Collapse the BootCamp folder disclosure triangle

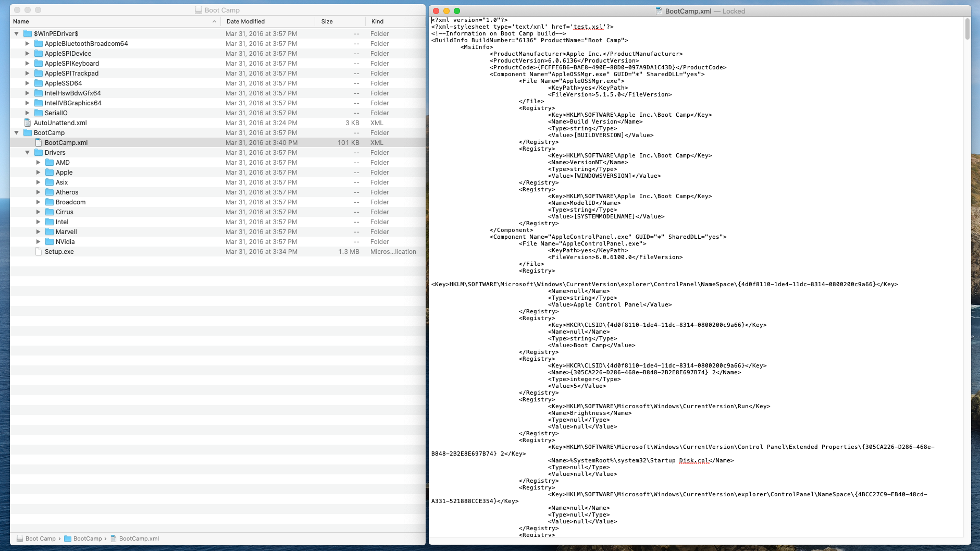tap(17, 133)
